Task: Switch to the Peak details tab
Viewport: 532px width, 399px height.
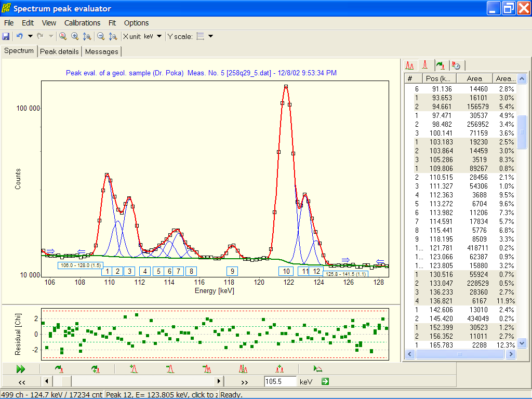Action: tap(59, 51)
